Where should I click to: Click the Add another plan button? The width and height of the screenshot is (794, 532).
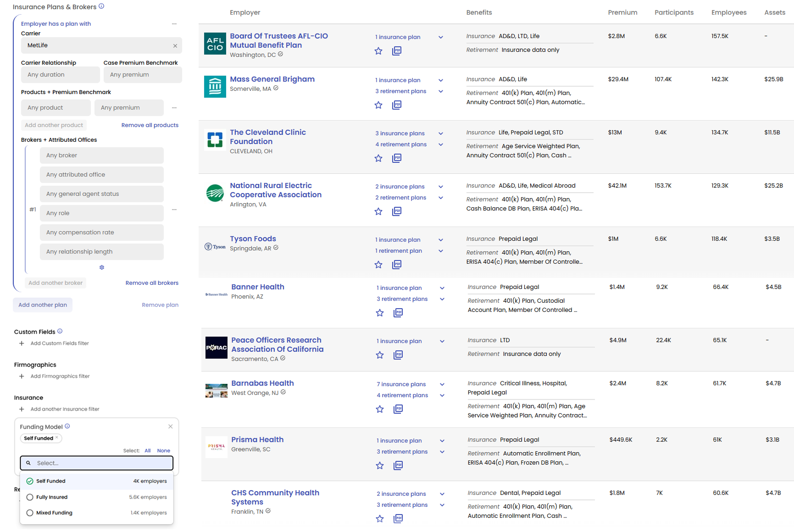[43, 305]
